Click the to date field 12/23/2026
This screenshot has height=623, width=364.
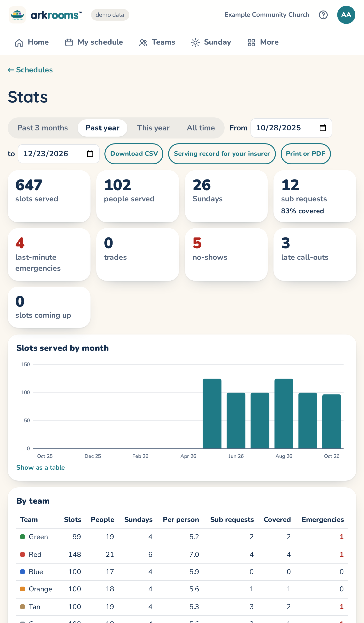coord(59,154)
